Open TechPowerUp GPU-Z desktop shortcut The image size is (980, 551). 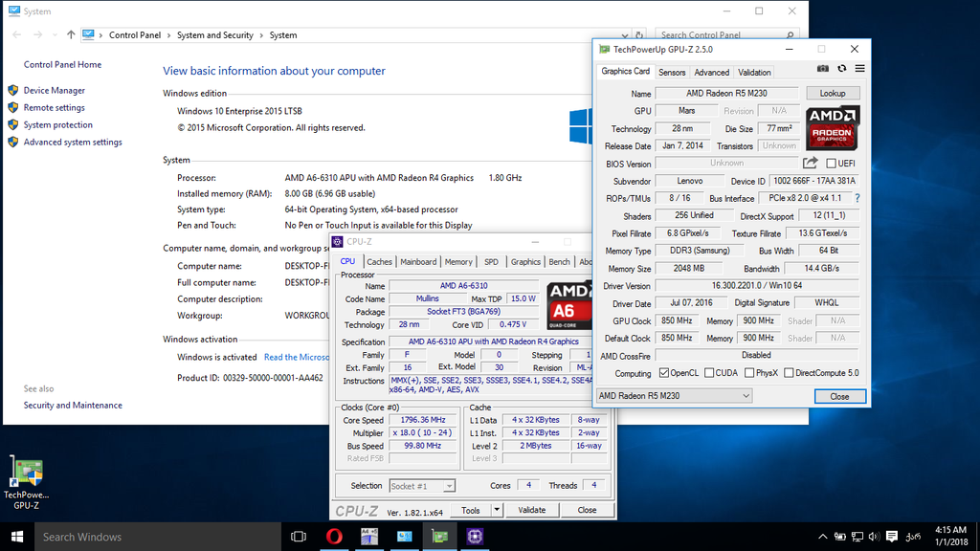click(26, 482)
